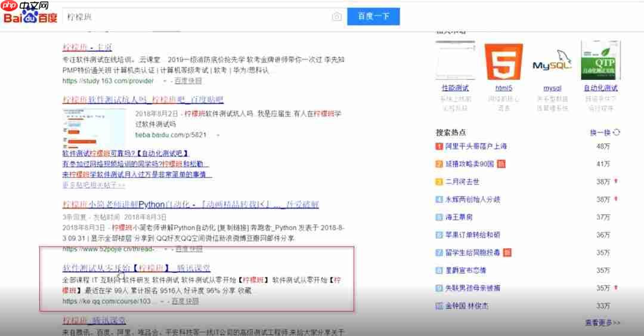This screenshot has width=644, height=336.
Task: Click 换一换 in 搜索热点 header
Action: pos(600,132)
